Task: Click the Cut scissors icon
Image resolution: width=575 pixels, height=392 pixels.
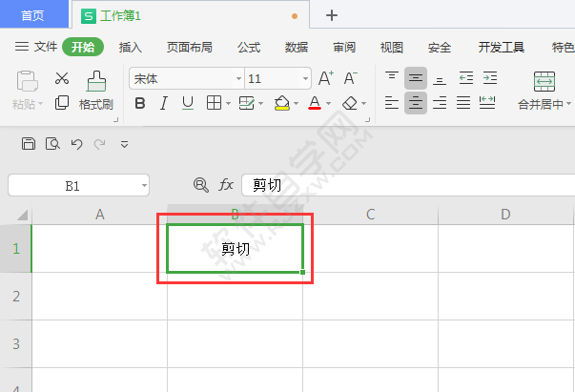Action: [x=62, y=79]
